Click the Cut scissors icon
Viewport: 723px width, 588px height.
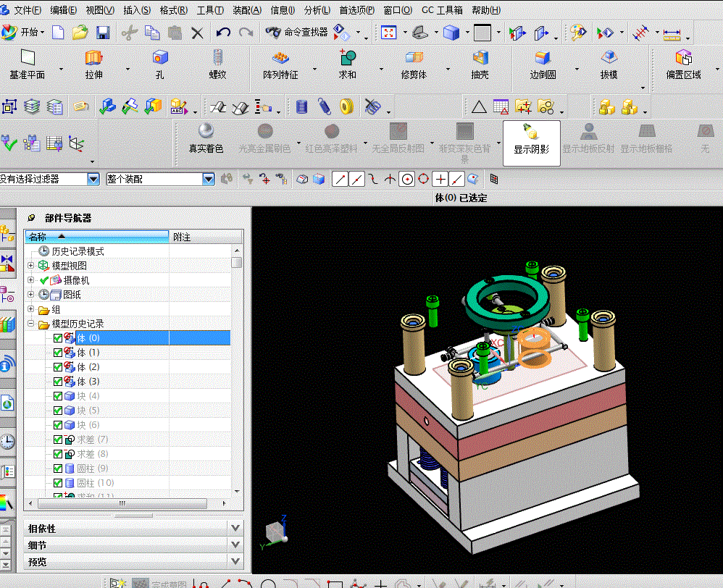point(130,33)
